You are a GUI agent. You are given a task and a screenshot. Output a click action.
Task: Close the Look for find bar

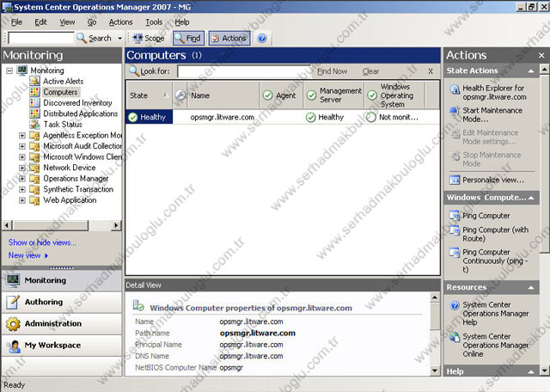click(x=431, y=71)
